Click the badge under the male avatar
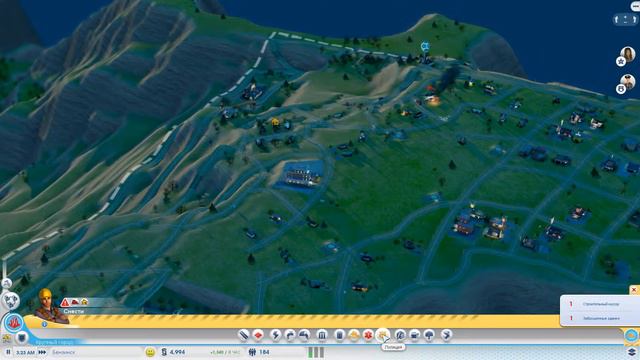The height and width of the screenshot is (360, 640). (621, 89)
